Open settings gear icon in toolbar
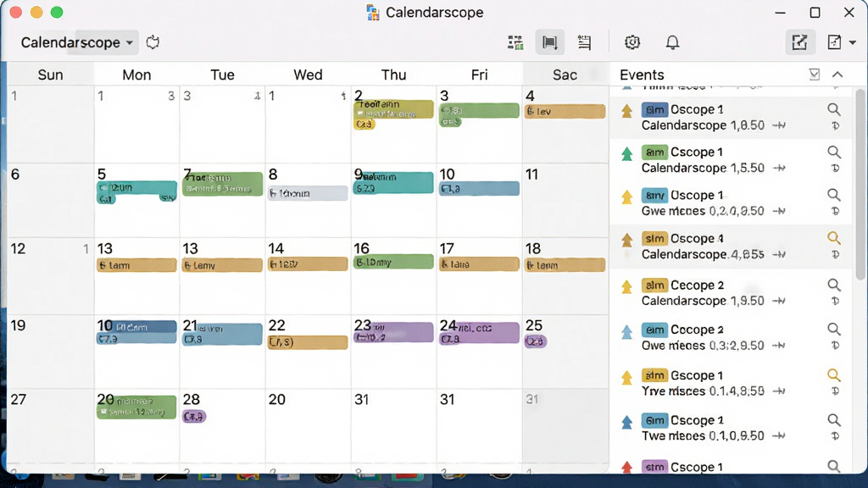Screen dimensions: 868x488 [632, 42]
